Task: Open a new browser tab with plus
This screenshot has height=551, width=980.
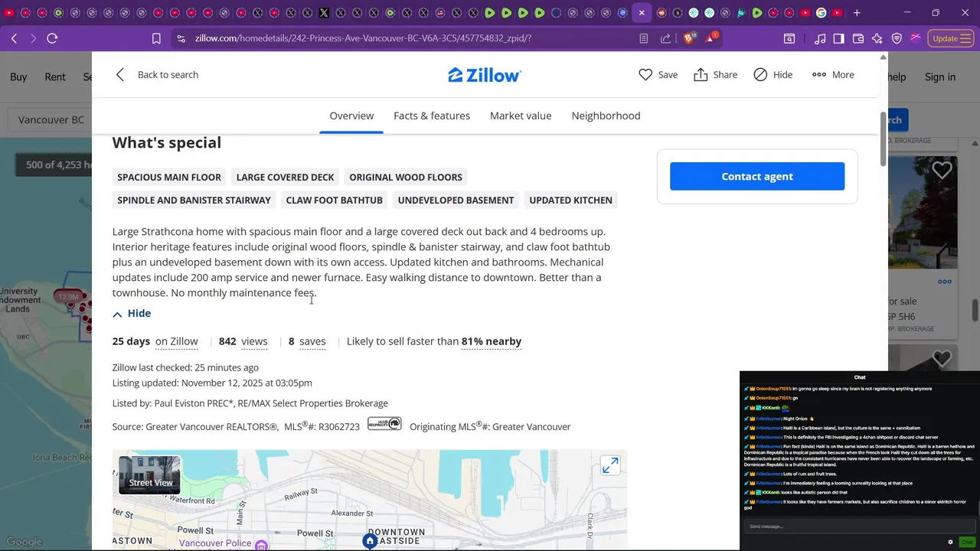Action: (857, 13)
